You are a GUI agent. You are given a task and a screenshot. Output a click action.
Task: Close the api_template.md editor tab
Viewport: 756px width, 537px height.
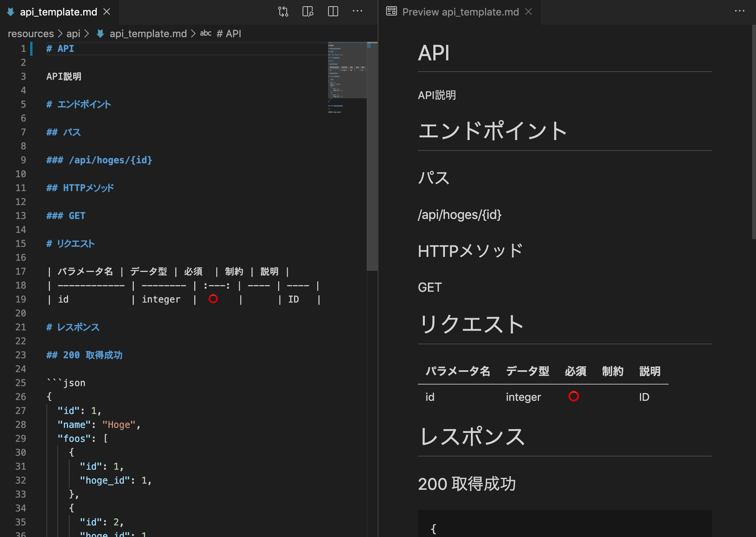tap(107, 12)
